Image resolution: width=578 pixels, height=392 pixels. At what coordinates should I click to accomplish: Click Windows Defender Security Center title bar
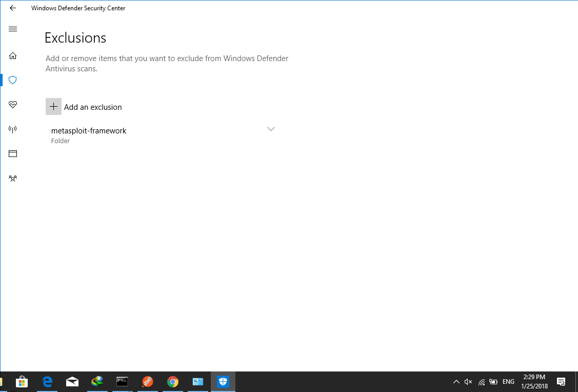[x=78, y=8]
